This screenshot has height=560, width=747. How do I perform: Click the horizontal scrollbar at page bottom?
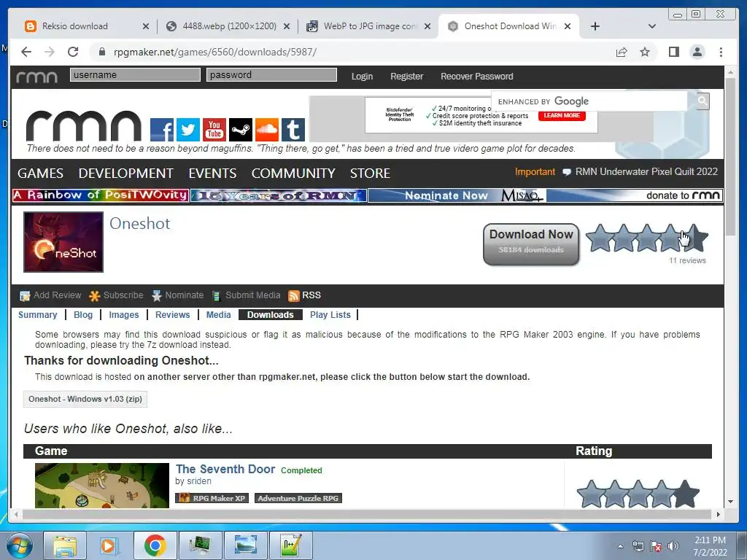coord(367,514)
